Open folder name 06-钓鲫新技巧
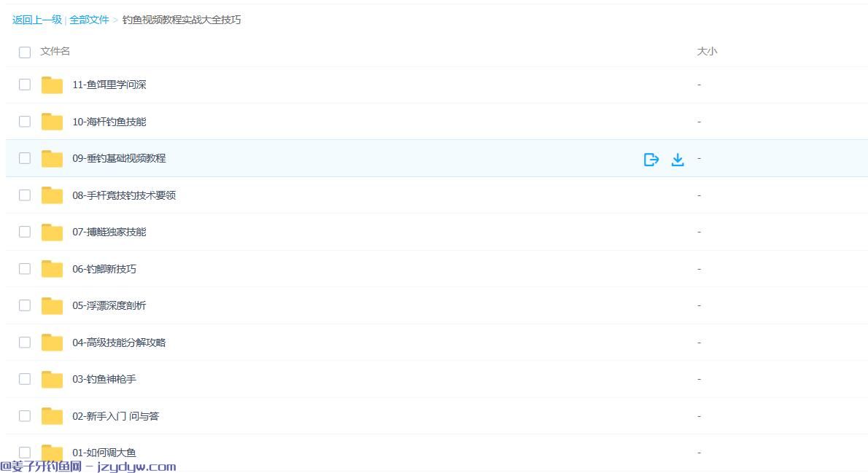The height and width of the screenshot is (473, 868). [104, 269]
